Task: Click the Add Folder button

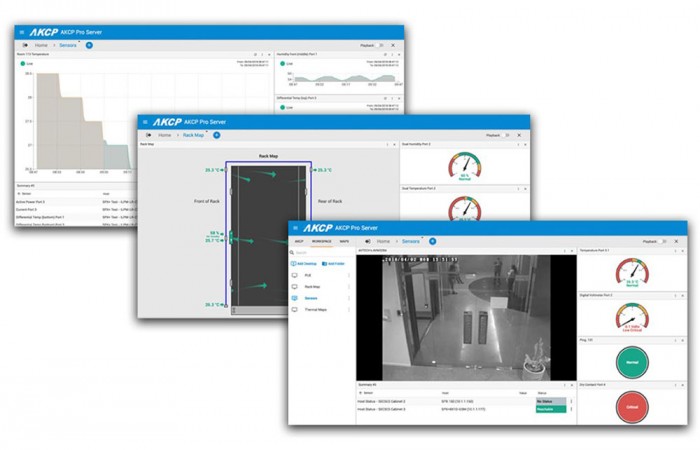Action: [334, 263]
